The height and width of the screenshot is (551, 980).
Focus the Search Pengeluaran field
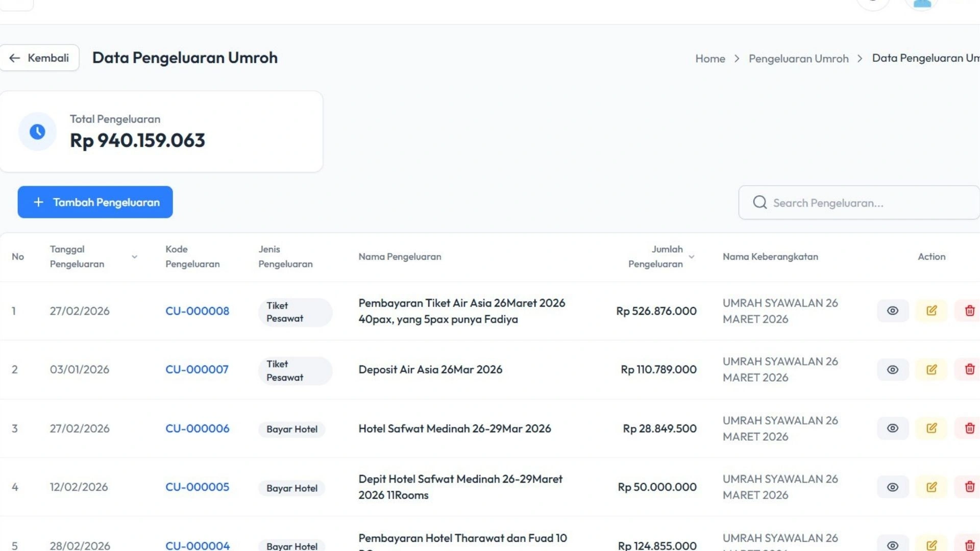(x=868, y=203)
